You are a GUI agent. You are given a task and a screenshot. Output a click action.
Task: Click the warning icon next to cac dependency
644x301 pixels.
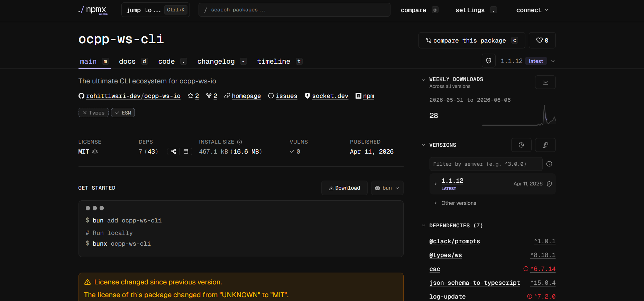[x=526, y=269]
